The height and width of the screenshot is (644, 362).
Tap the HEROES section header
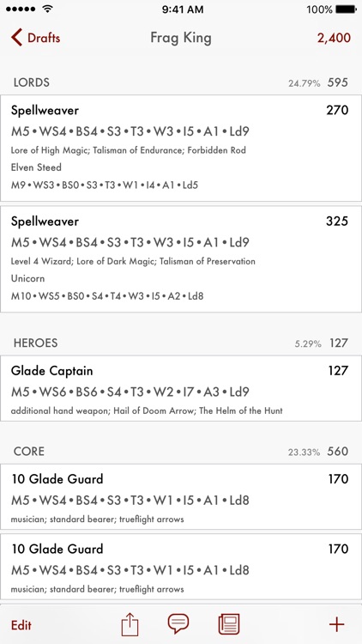pyautogui.click(x=36, y=343)
